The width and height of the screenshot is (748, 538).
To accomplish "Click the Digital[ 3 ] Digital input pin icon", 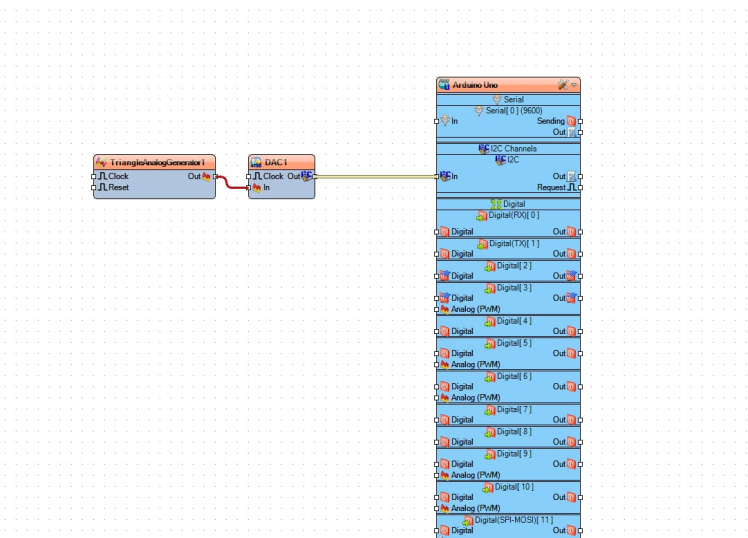I will pos(445,298).
